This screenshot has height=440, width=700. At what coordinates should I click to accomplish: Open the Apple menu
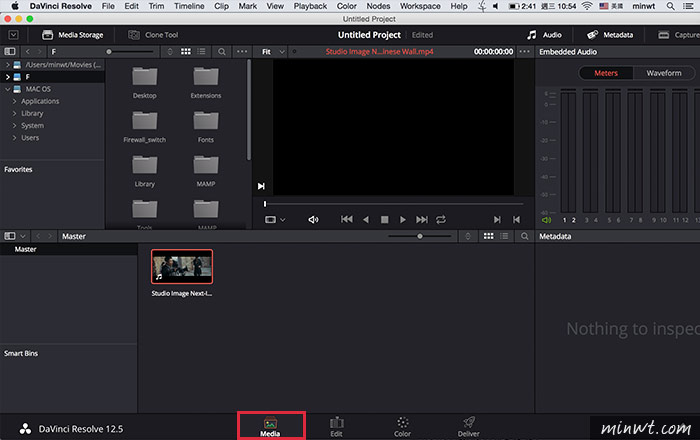(x=15, y=6)
